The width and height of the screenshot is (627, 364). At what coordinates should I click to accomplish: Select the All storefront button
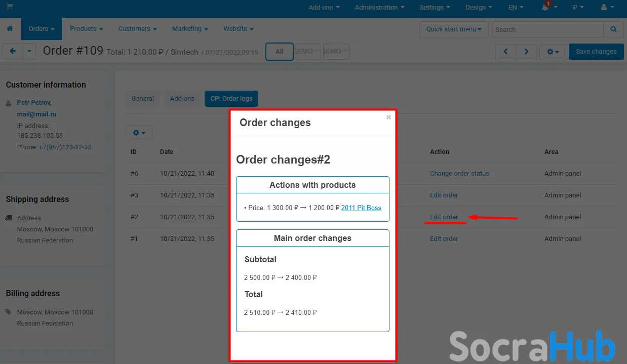click(x=280, y=52)
